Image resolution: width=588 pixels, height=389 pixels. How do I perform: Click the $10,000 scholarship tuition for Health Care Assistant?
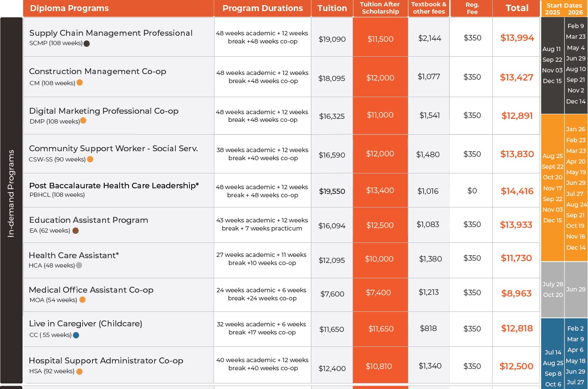coord(379,259)
